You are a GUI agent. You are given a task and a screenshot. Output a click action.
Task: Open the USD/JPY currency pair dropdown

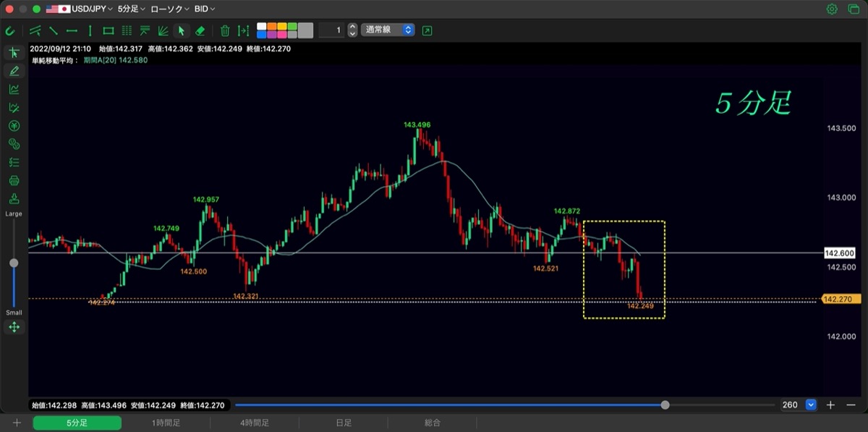[79, 9]
